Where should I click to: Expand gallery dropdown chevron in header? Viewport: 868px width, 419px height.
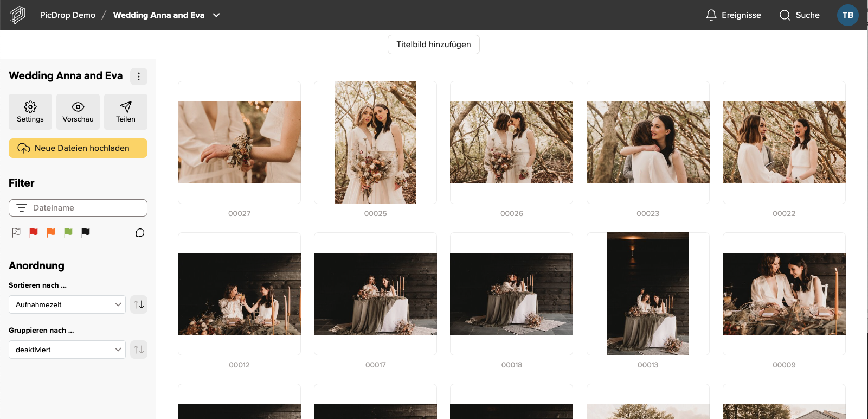(216, 15)
